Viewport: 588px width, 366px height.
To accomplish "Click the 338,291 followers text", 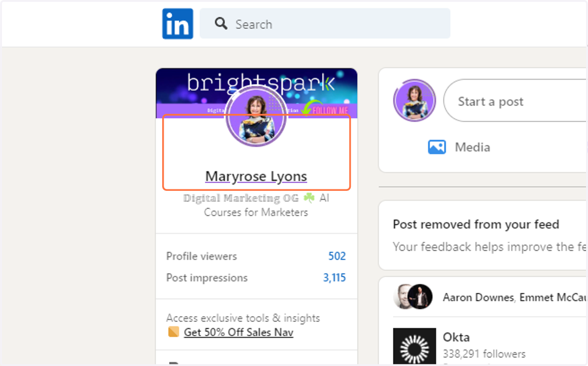I will pos(484,354).
